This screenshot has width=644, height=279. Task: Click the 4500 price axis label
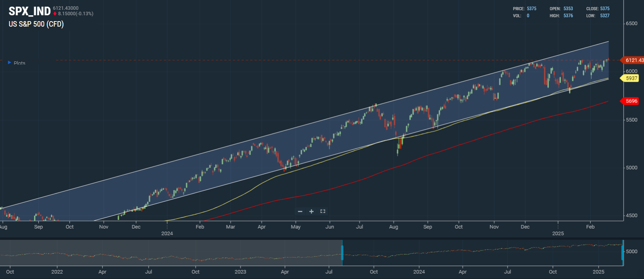pyautogui.click(x=632, y=215)
